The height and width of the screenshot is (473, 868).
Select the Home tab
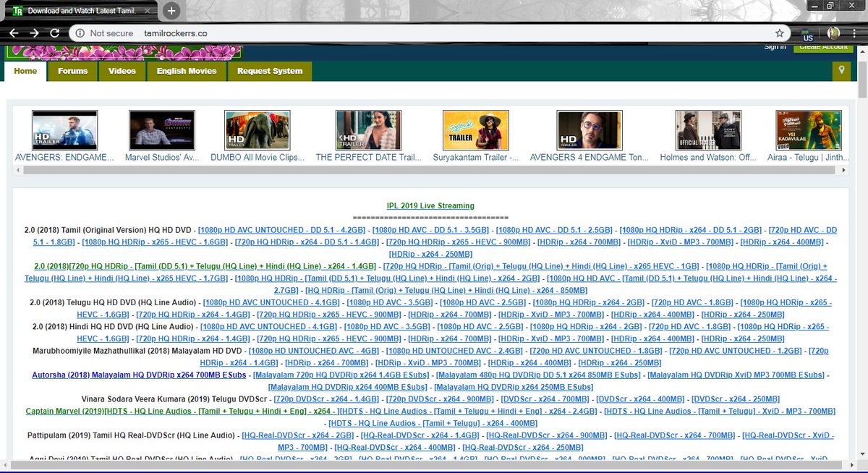coord(25,71)
